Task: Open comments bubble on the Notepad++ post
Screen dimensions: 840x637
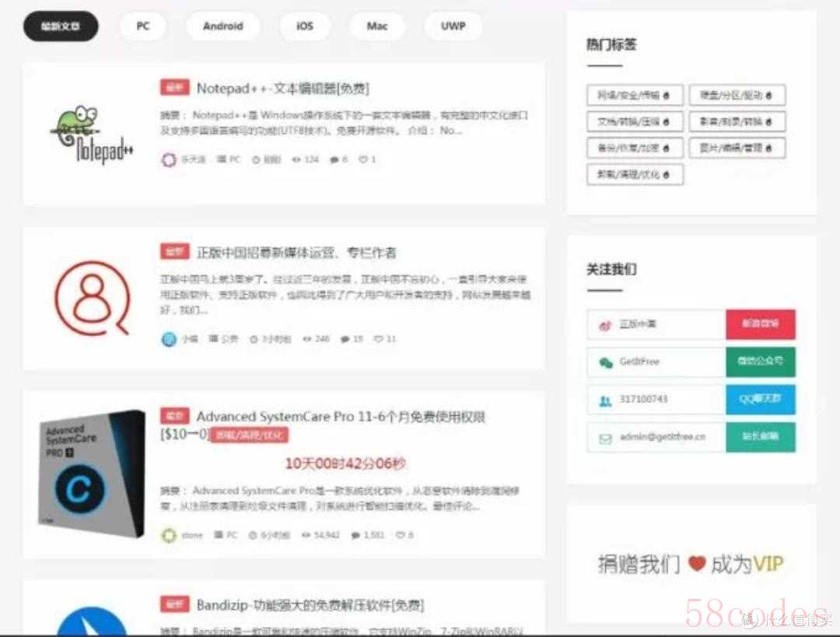Action: point(334,159)
